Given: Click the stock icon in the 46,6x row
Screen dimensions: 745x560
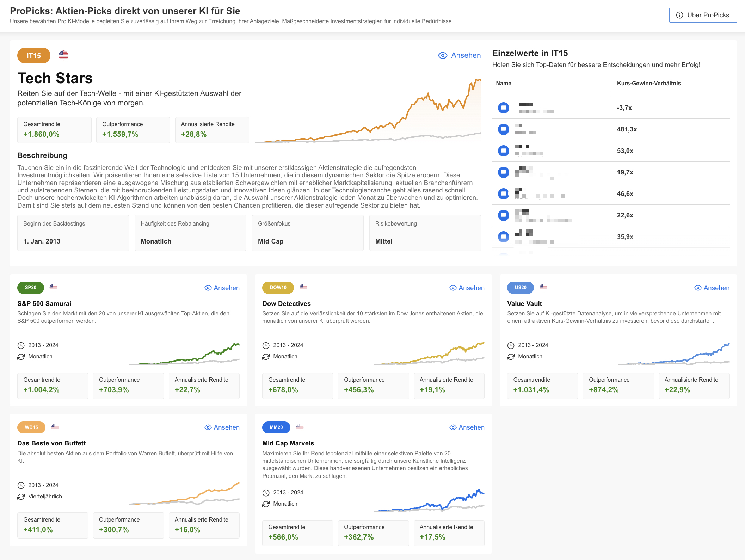Looking at the screenshot, I should [504, 194].
